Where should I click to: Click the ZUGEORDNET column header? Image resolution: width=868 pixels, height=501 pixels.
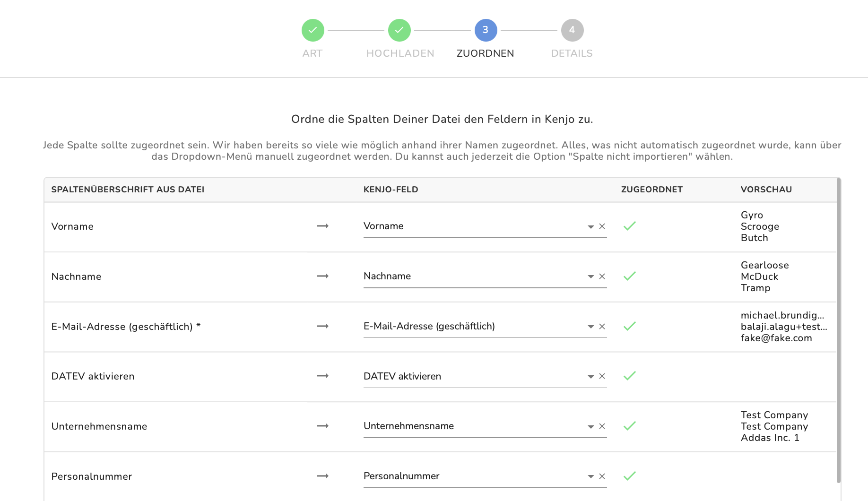pyautogui.click(x=652, y=190)
